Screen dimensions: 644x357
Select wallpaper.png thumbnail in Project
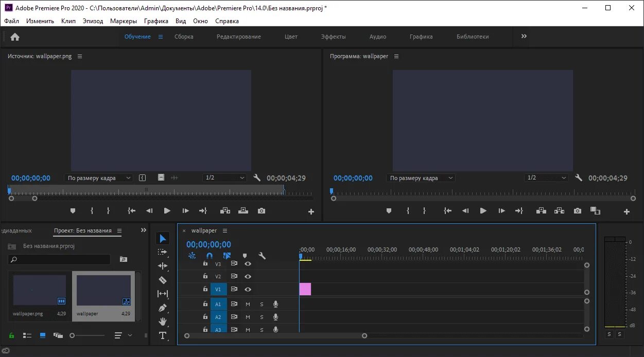pos(40,291)
